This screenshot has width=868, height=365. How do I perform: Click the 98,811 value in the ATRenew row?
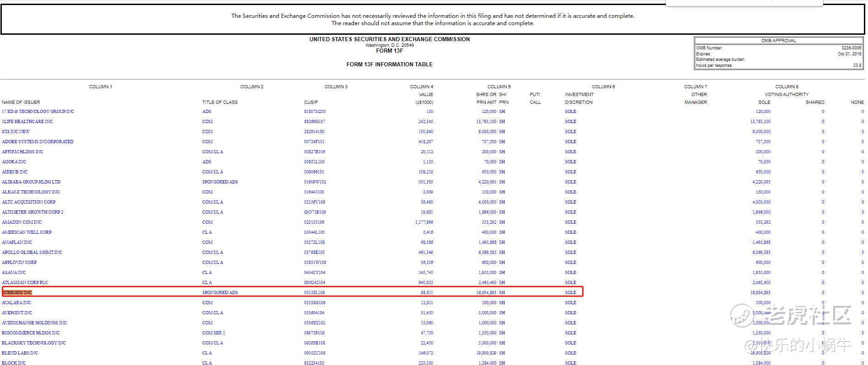(x=427, y=293)
